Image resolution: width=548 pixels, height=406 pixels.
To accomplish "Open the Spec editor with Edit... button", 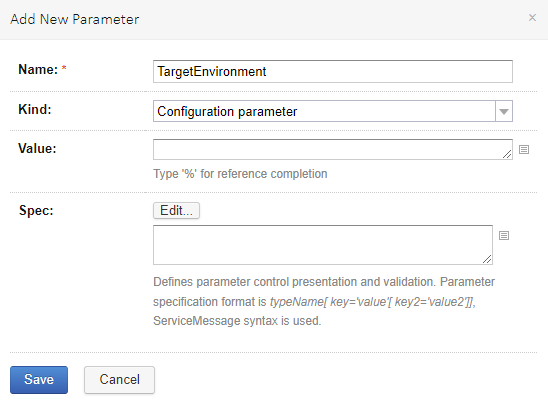I will pos(176,210).
